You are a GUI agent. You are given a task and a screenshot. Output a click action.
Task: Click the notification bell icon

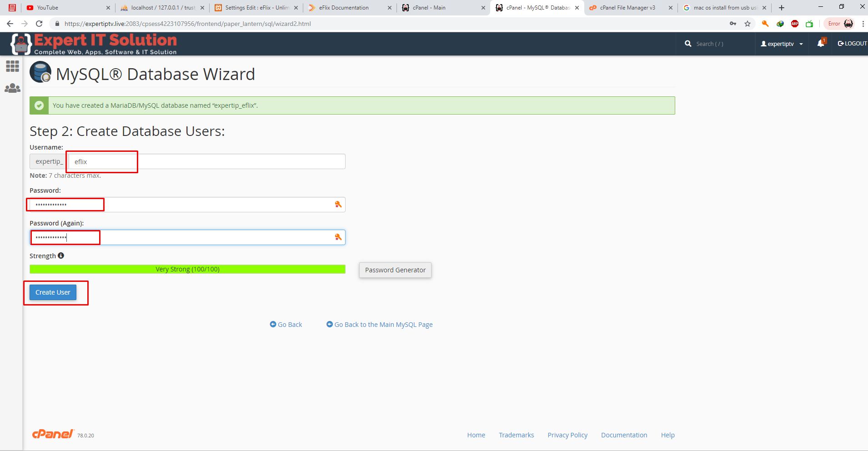pyautogui.click(x=821, y=43)
